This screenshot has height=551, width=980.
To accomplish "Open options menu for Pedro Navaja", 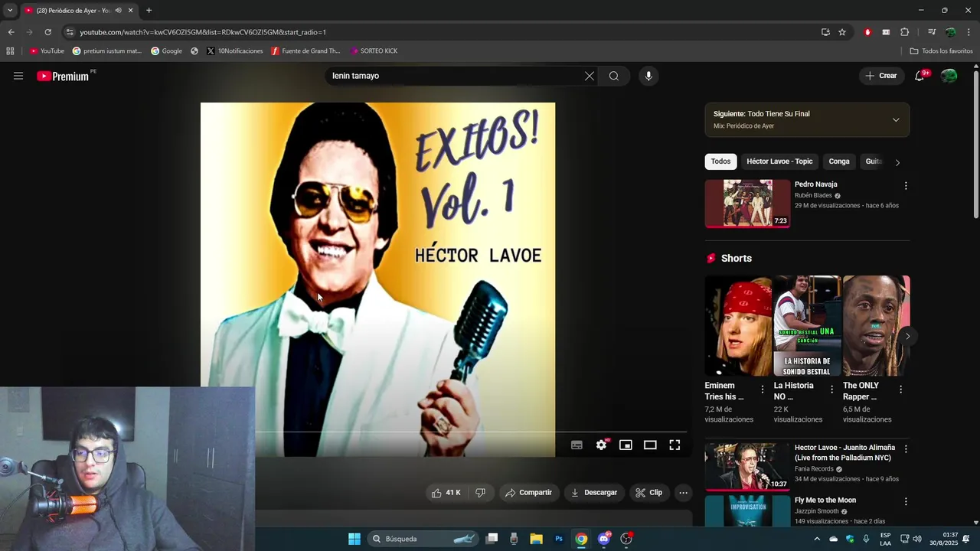I will [906, 186].
